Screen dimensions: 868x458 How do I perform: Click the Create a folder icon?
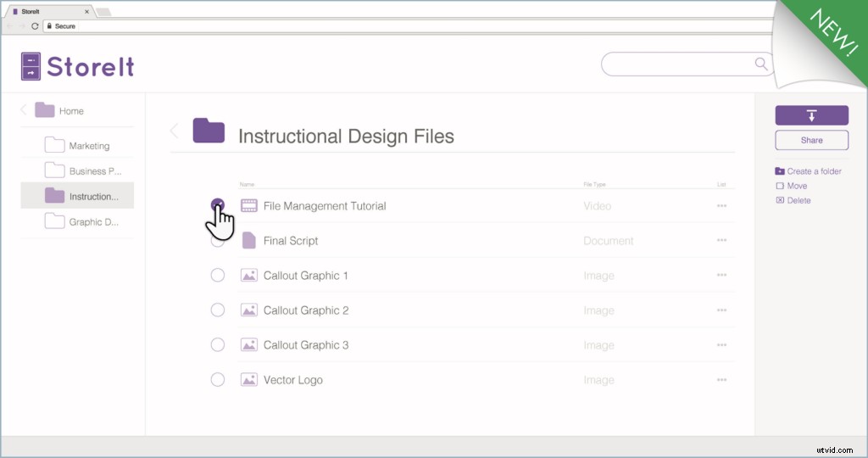(x=780, y=171)
